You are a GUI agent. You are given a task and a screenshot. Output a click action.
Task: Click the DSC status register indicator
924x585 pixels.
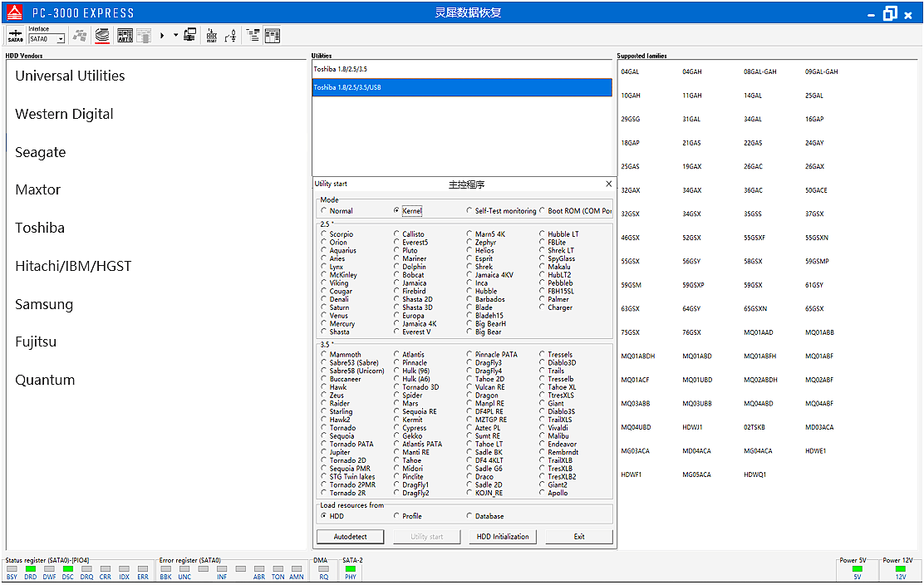point(68,569)
